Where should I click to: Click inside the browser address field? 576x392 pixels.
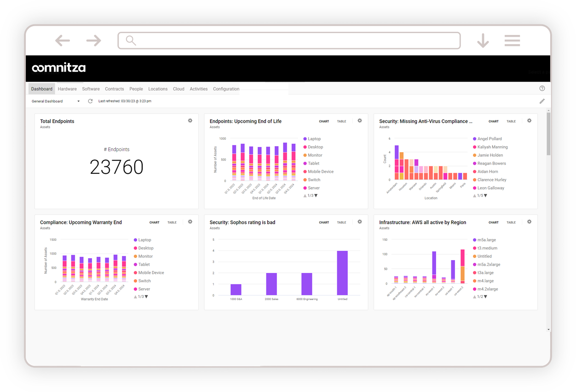click(x=289, y=40)
